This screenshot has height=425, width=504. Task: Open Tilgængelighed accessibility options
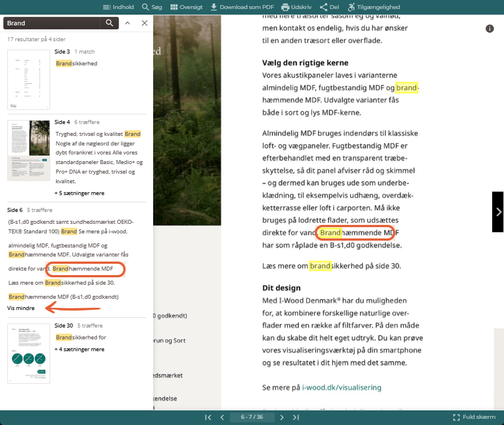(x=374, y=7)
